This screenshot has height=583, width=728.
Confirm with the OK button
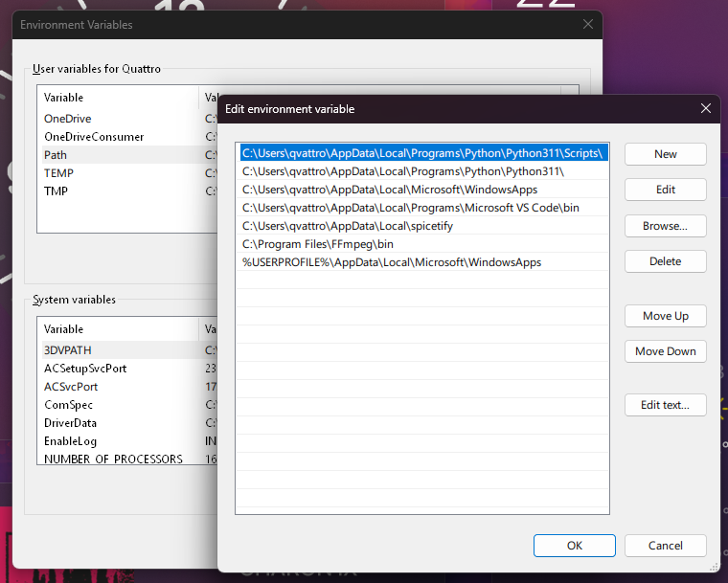(574, 546)
